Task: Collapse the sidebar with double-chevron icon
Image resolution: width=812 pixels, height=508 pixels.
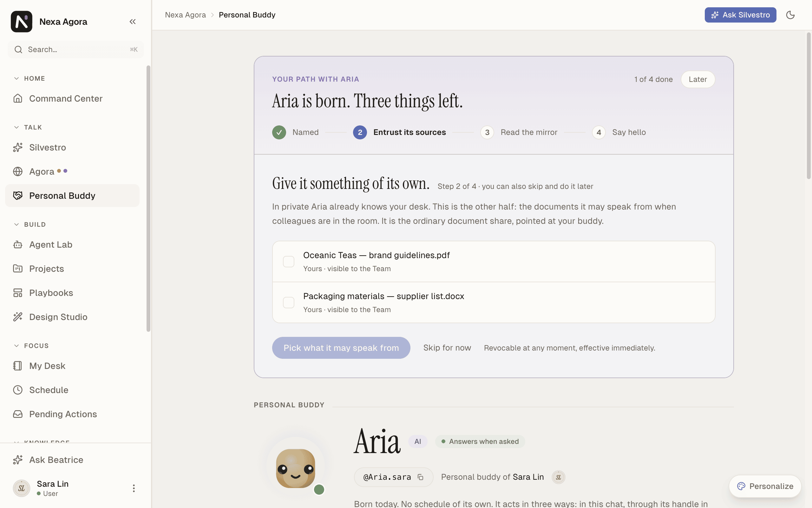Action: coord(133,22)
